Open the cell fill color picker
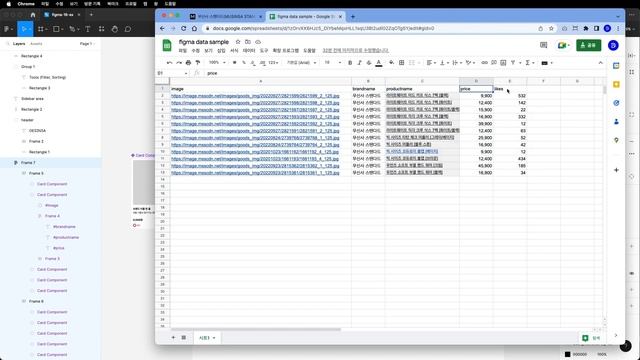640x360 pixels. coord(391,62)
